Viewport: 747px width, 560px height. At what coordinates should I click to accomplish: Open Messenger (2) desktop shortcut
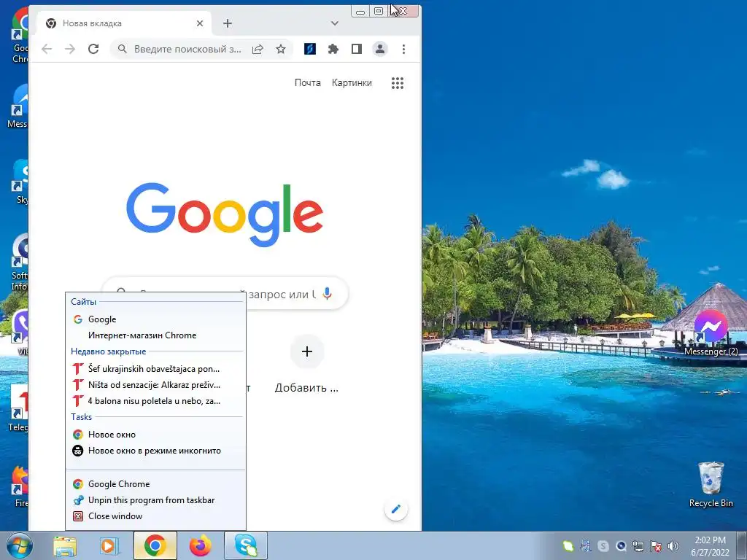coord(711,333)
